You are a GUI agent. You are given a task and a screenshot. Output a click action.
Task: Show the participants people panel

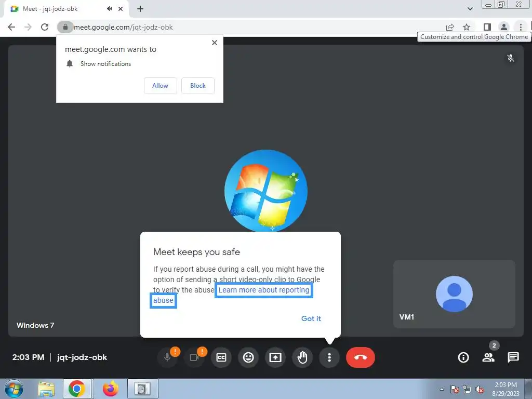coord(488,357)
